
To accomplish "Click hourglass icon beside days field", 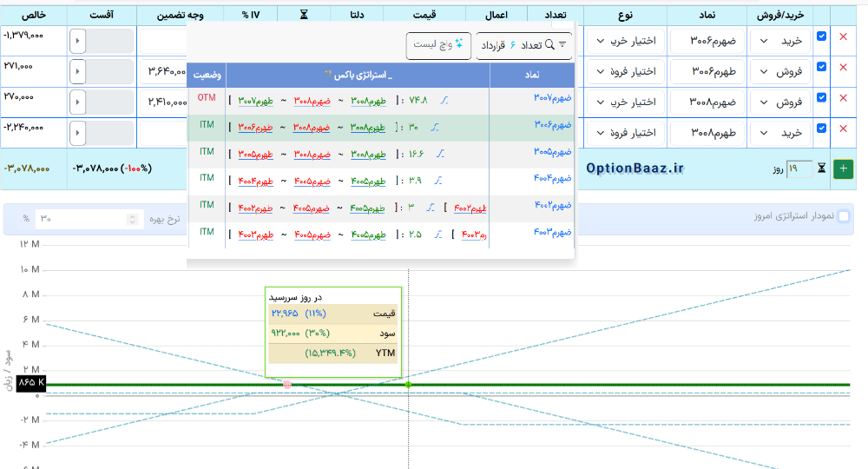I will tap(822, 168).
